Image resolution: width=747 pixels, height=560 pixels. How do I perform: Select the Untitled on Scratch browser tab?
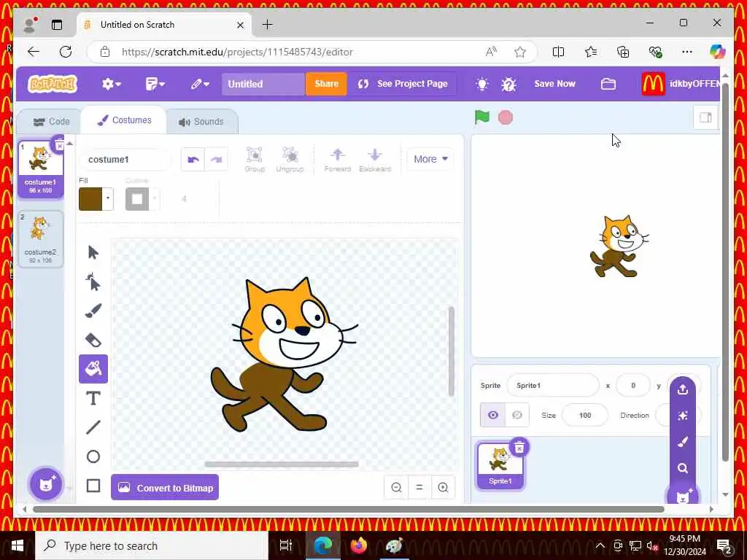163,25
